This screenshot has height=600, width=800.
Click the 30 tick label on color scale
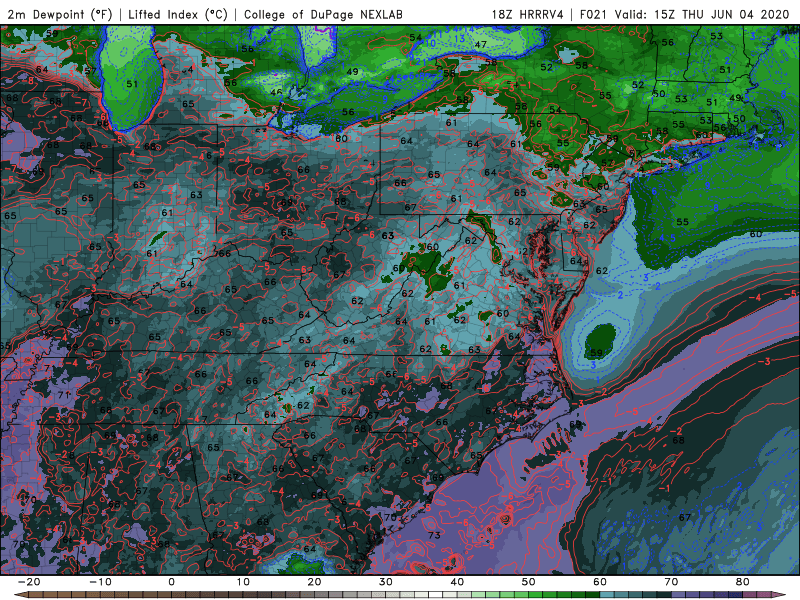tap(386, 582)
